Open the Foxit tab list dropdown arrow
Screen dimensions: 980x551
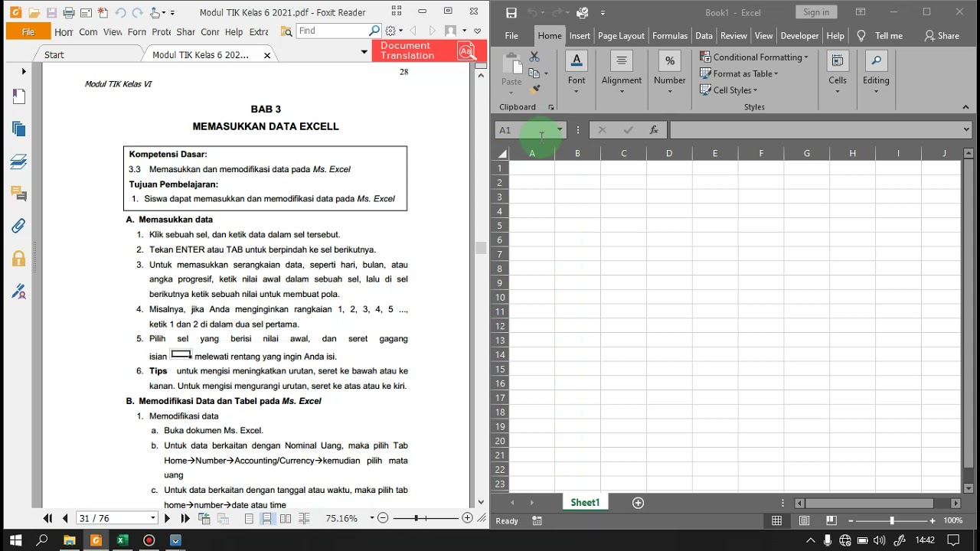pos(364,52)
